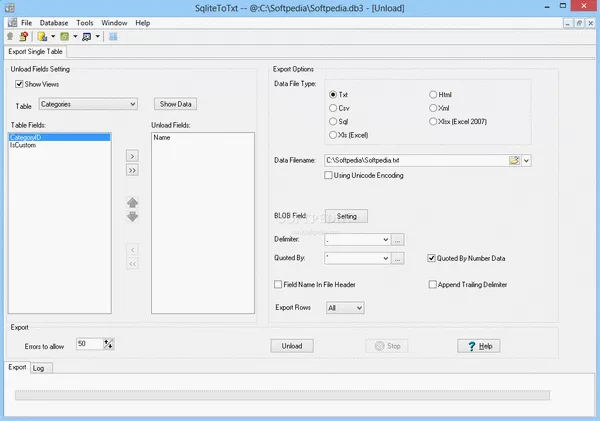
Task: Select the Xls (Excel) file type
Action: point(333,135)
